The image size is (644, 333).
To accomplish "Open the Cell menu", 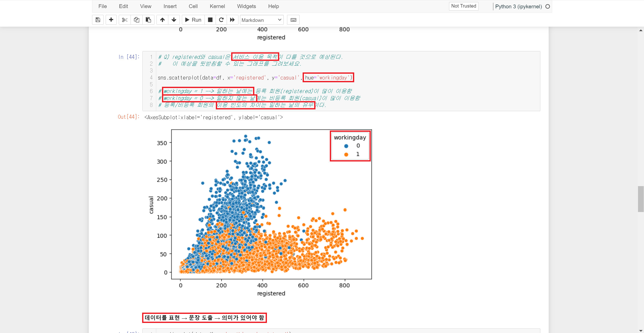I will 193,6.
